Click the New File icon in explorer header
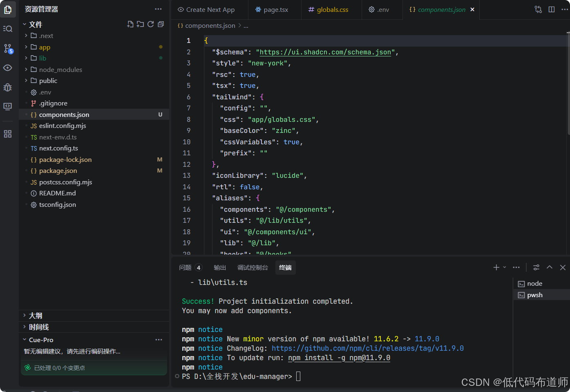 click(130, 25)
